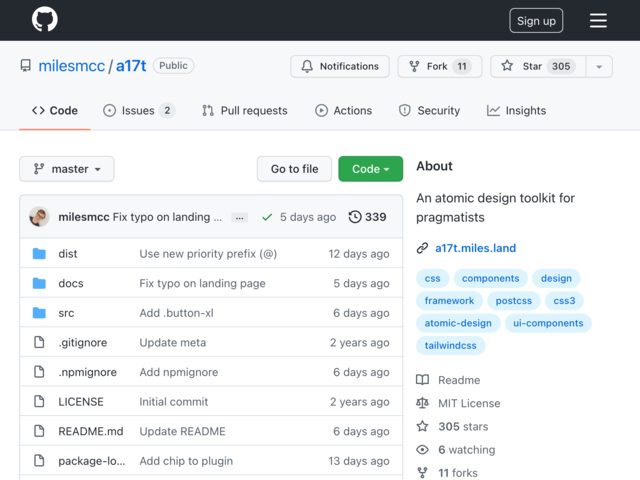Click the docs folder icon
This screenshot has width=640, height=480.
(39, 283)
